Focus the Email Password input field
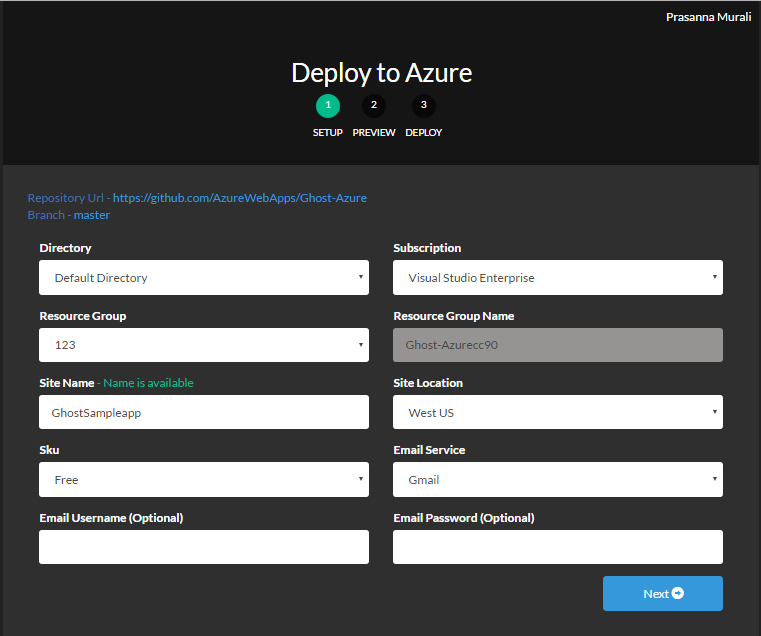Image resolution: width=761 pixels, height=636 pixels. tap(557, 547)
